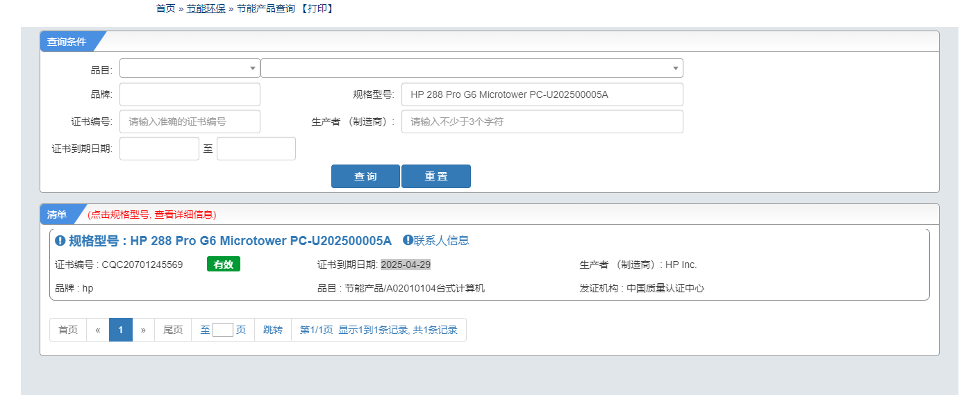Open the 节能环保 breadcrumb link
This screenshot has height=395, width=980.
coord(206,8)
